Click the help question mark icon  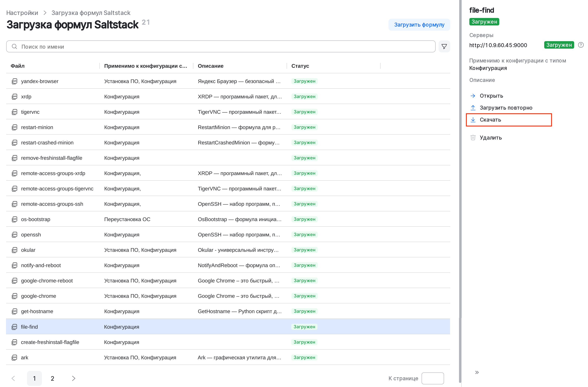click(581, 45)
